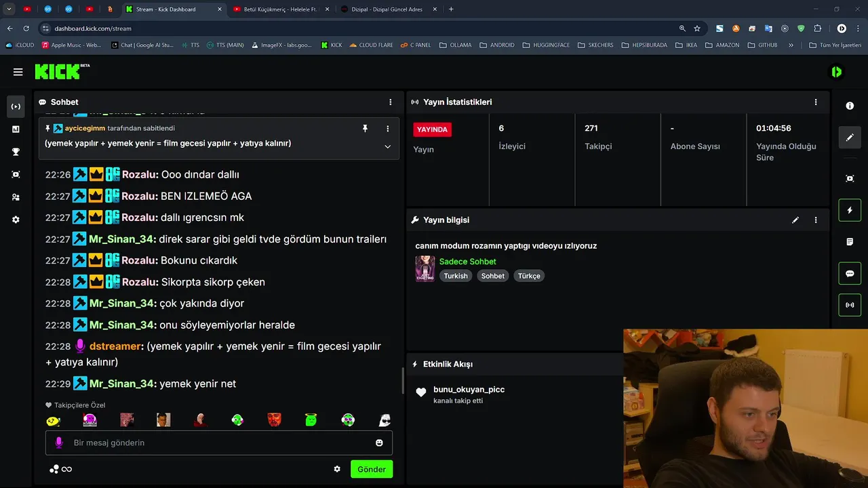
Task: Select the Turkish tag
Action: [456, 276]
